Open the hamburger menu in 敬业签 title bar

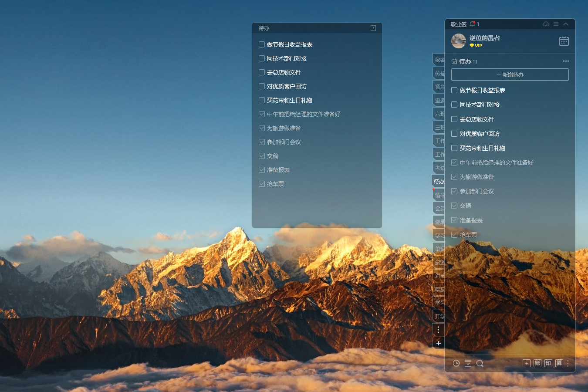tap(556, 24)
